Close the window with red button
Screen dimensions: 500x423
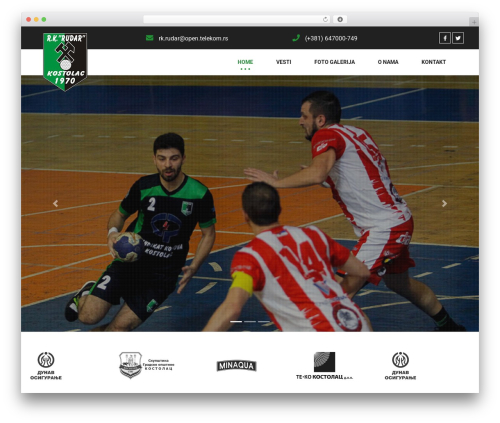pos(29,19)
